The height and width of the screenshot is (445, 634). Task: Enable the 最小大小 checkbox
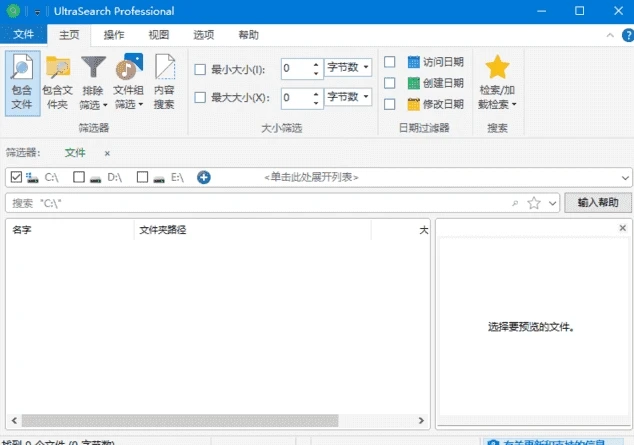(200, 70)
